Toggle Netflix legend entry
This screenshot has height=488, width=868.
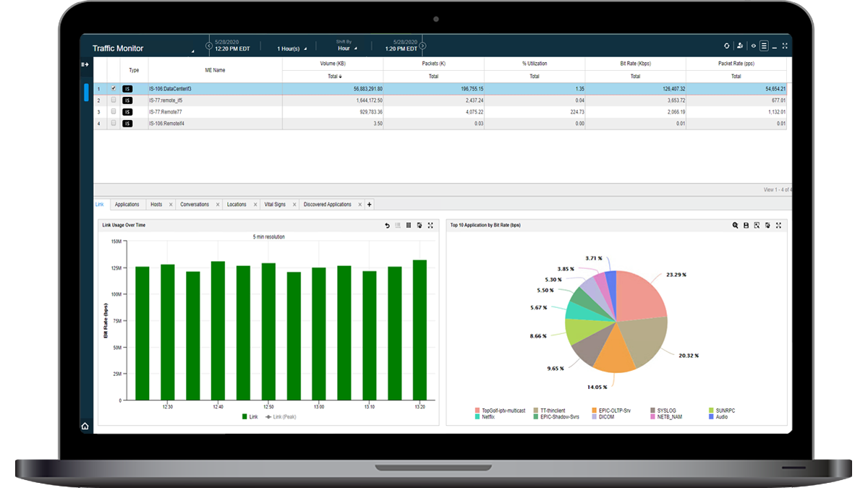click(485, 417)
